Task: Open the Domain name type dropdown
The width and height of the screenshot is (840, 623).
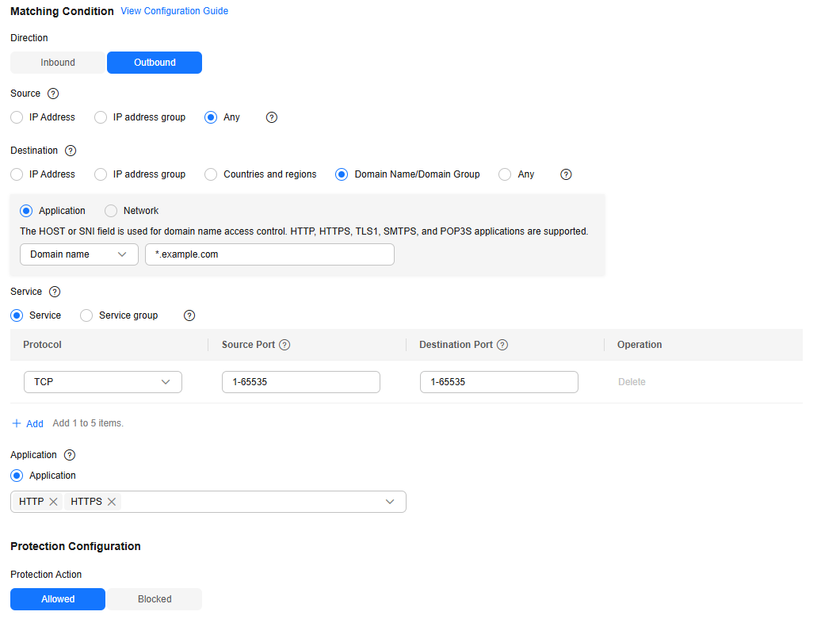Action: tap(78, 254)
